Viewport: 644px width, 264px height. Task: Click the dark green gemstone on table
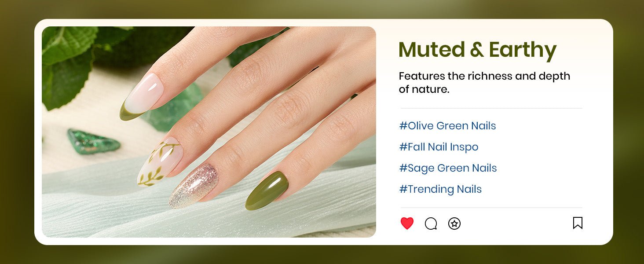click(93, 141)
